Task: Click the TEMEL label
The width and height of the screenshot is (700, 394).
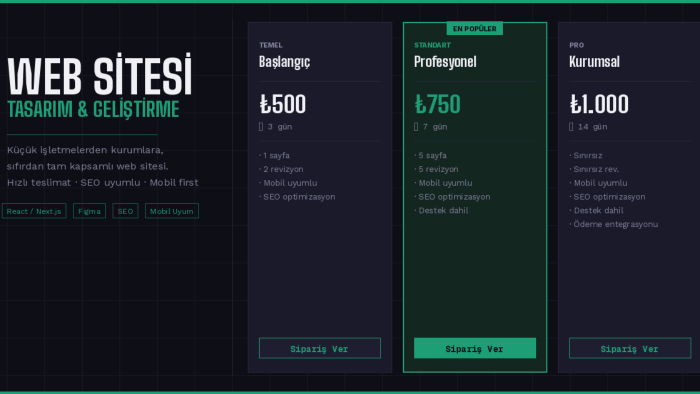Action: tap(271, 45)
